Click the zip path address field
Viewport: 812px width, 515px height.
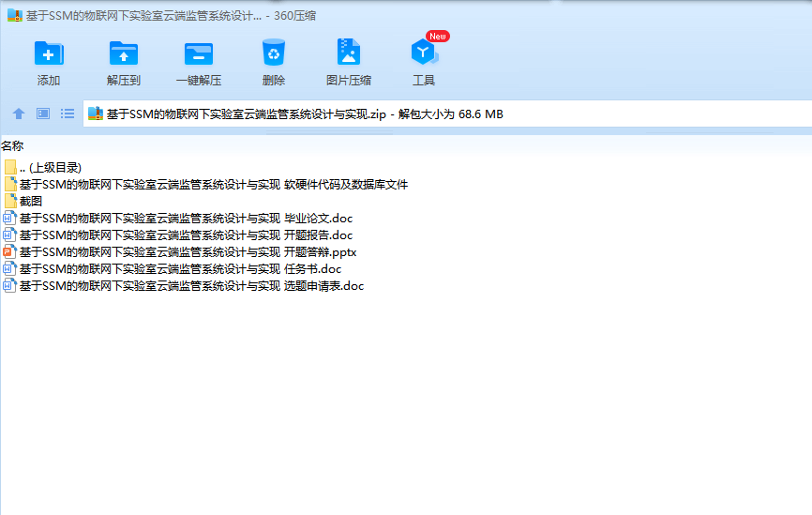pos(447,114)
